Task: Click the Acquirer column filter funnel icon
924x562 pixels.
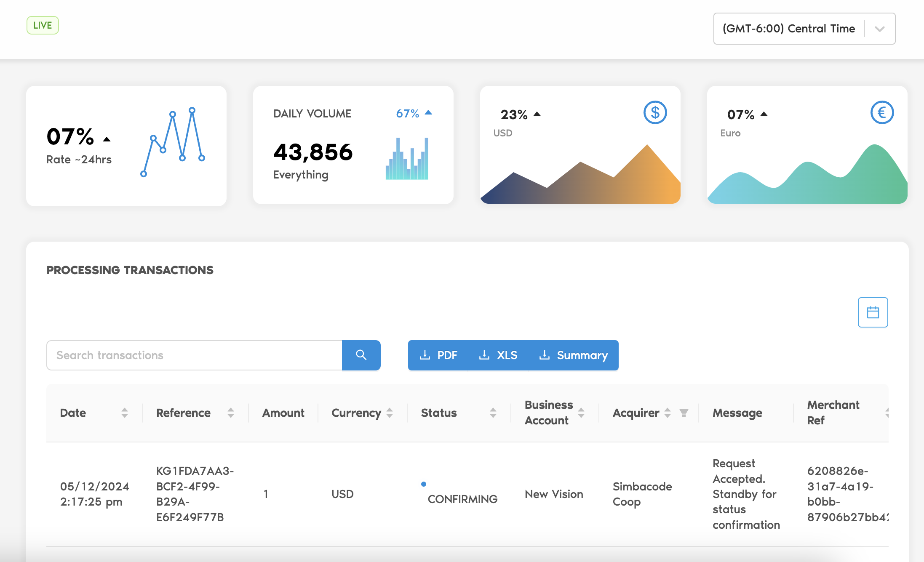Action: pos(684,413)
